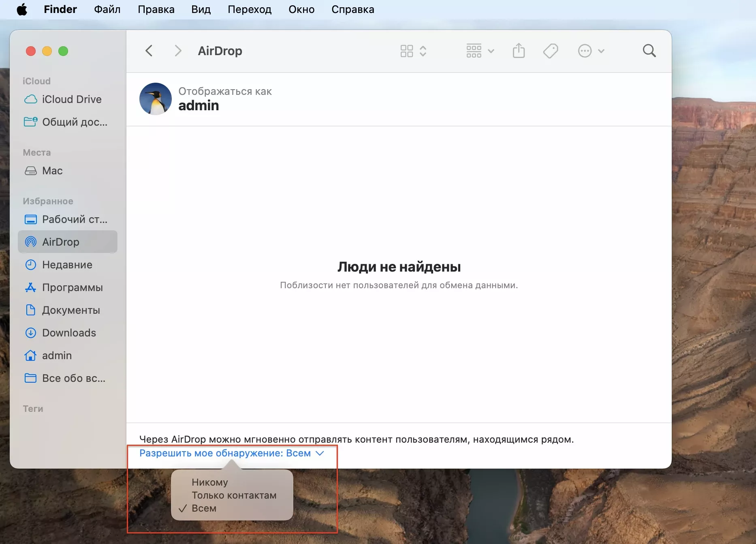Viewport: 756px width, 544px height.
Task: Go forward with the right arrow
Action: 177,51
